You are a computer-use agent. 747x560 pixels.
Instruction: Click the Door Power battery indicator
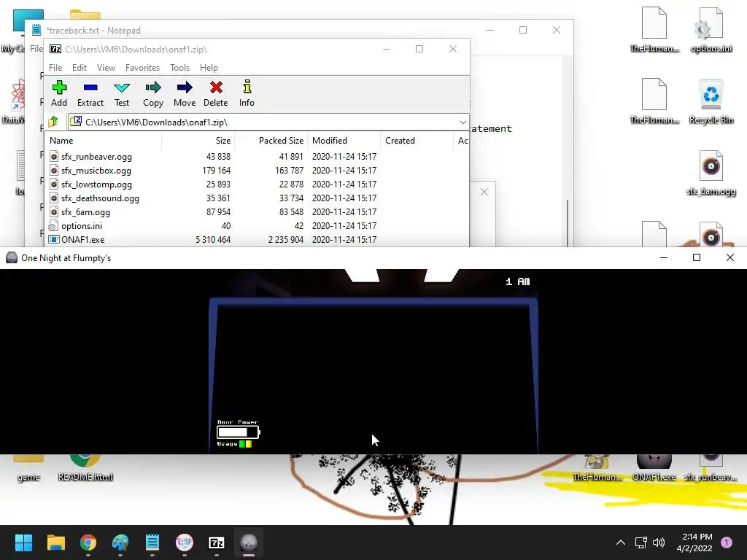click(x=239, y=432)
